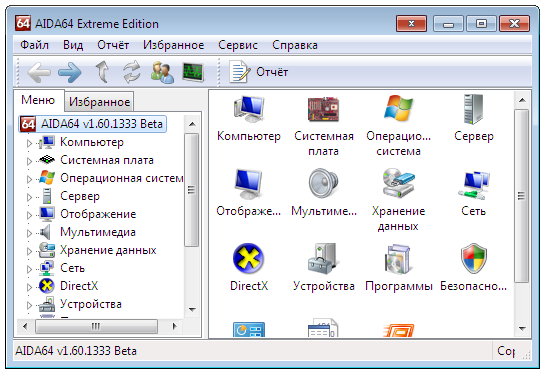Select Сеть in the tree
The height and width of the screenshot is (374, 545).
click(x=72, y=268)
